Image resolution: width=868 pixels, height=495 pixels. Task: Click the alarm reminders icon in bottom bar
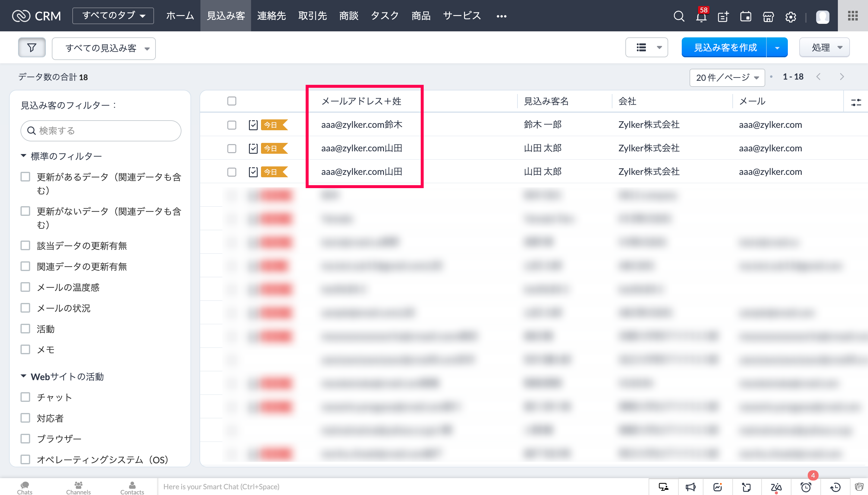point(806,487)
